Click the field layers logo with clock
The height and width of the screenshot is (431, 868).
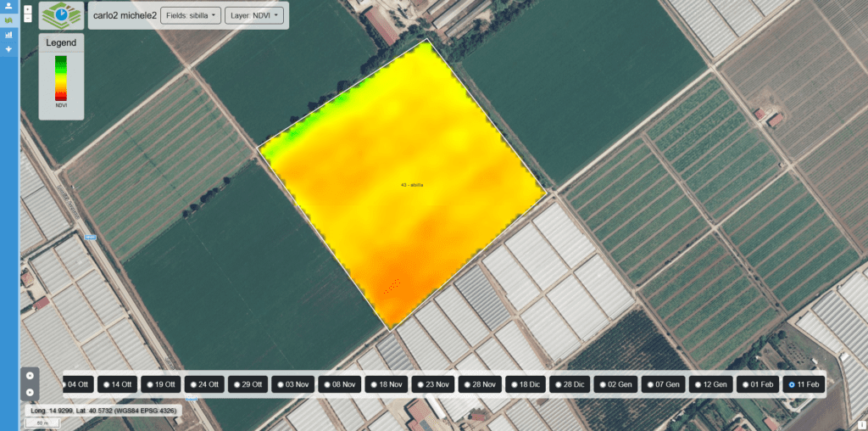61,15
